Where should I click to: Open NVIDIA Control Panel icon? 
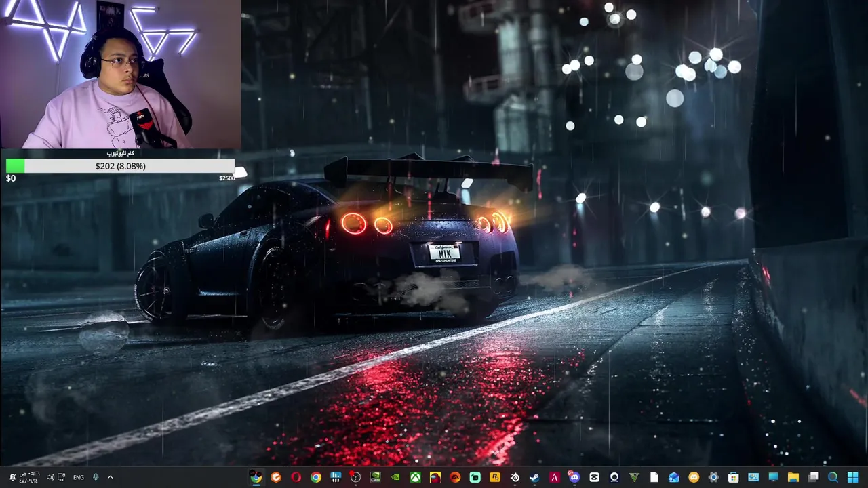(x=376, y=477)
